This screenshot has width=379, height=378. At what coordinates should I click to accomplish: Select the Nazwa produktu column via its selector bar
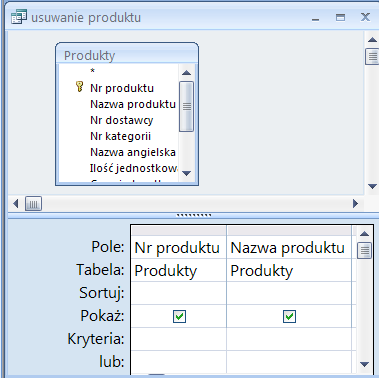[289, 231]
